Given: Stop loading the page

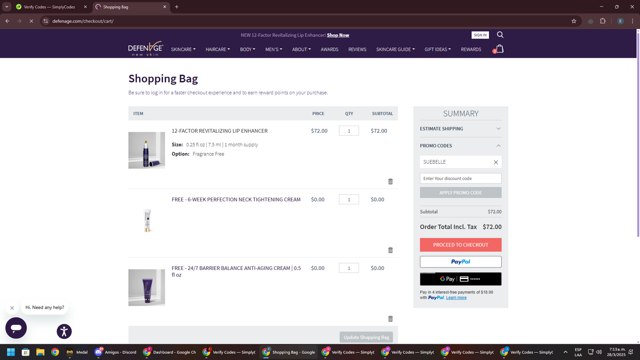Looking at the screenshot, I should pos(31,21).
